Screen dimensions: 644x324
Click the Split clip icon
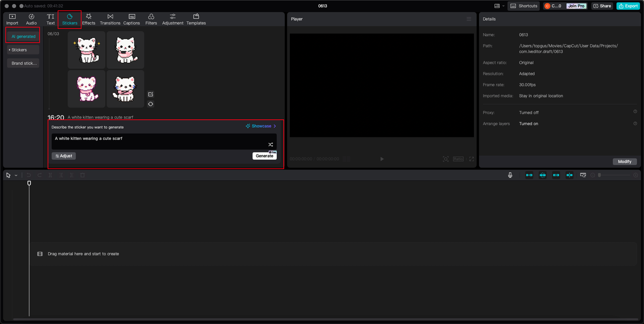coord(50,175)
